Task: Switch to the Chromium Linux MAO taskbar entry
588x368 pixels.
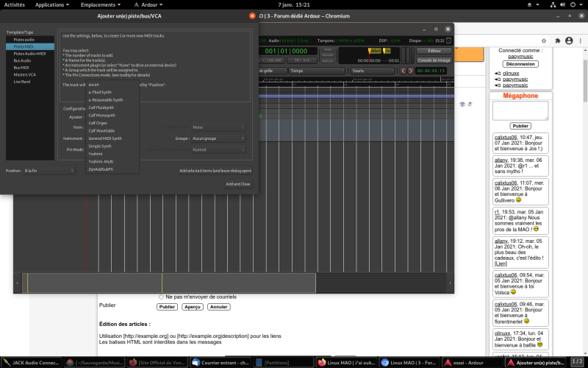Action: click(x=409, y=363)
